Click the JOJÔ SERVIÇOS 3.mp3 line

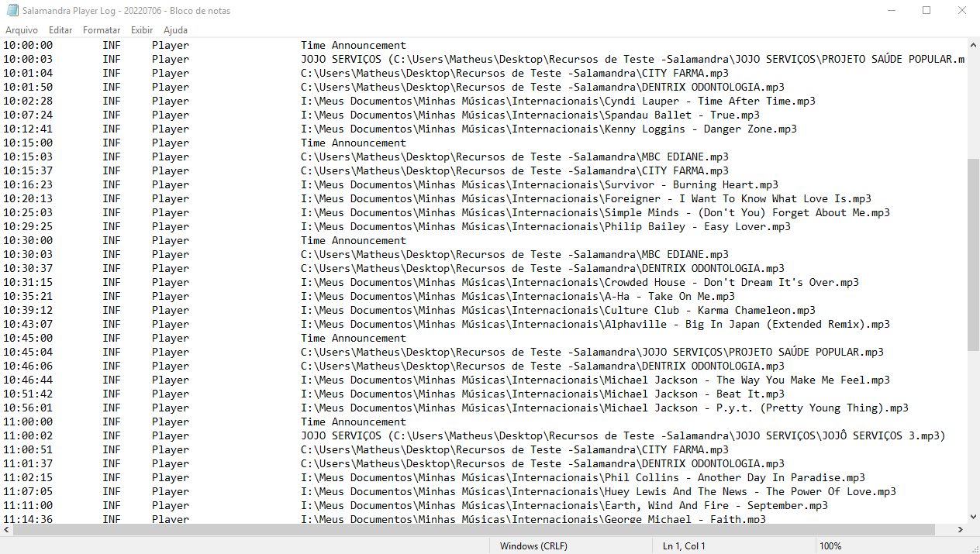(474, 436)
